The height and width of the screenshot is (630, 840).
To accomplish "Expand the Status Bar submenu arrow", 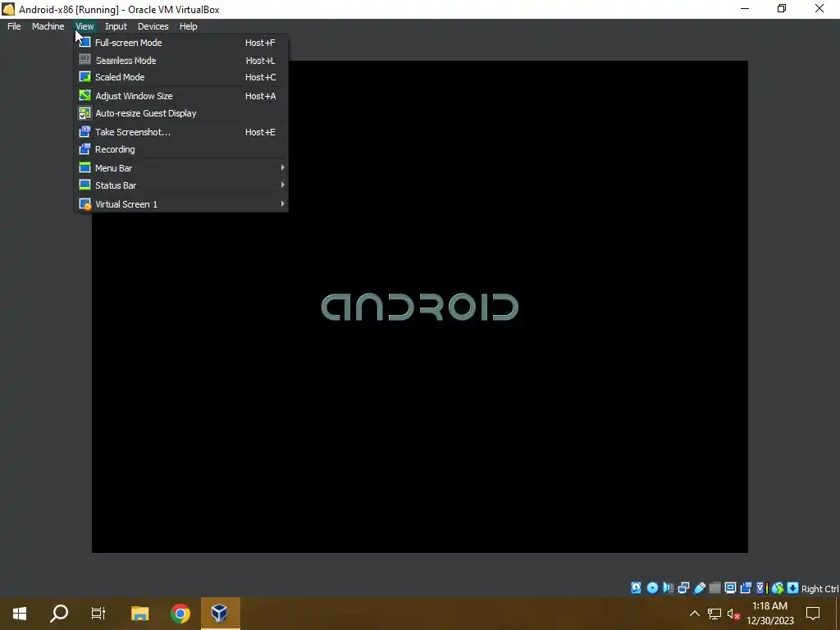I will tap(282, 185).
